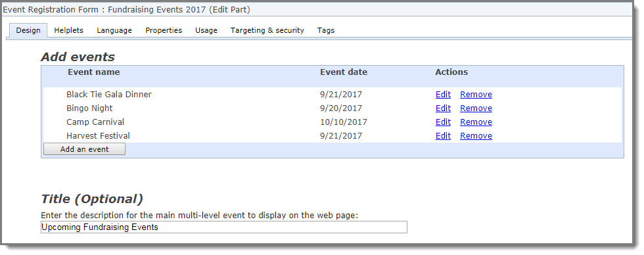Viewport: 644px width, 255px height.
Task: Click the Event name column header
Action: 93,72
